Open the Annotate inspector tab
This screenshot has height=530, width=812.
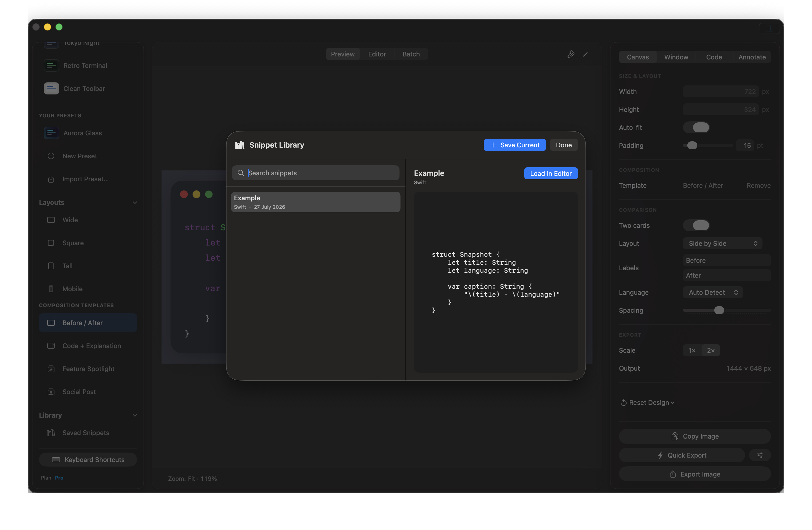(x=751, y=57)
